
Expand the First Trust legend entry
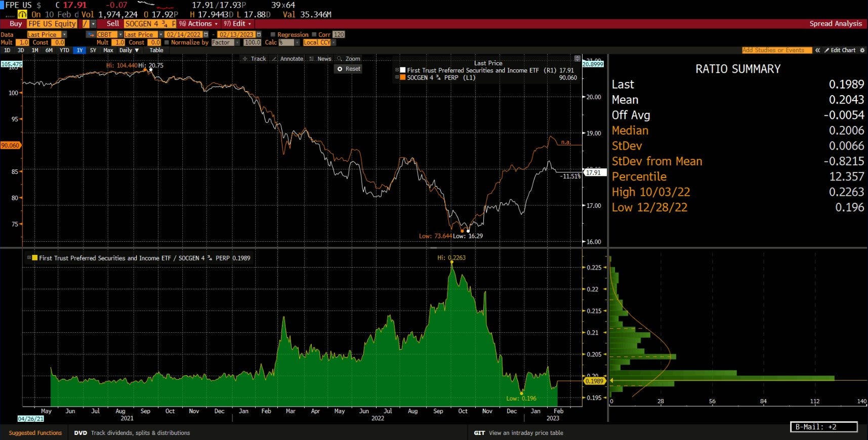point(397,70)
